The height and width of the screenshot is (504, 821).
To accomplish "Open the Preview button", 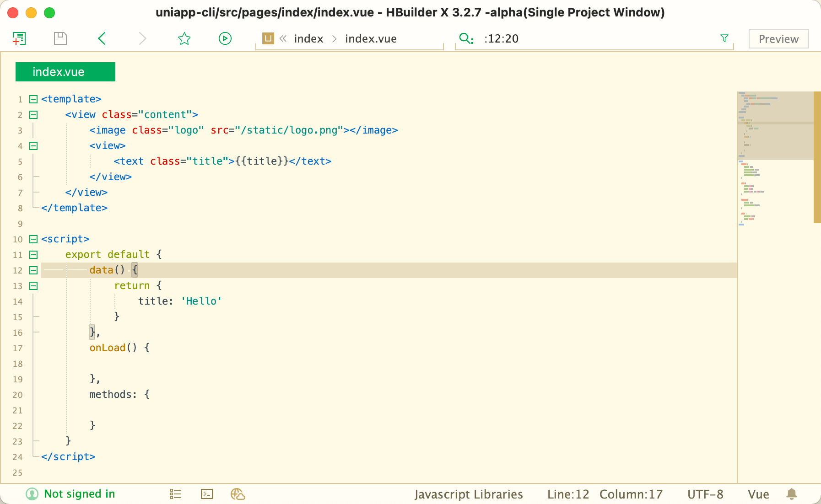I will [x=778, y=39].
